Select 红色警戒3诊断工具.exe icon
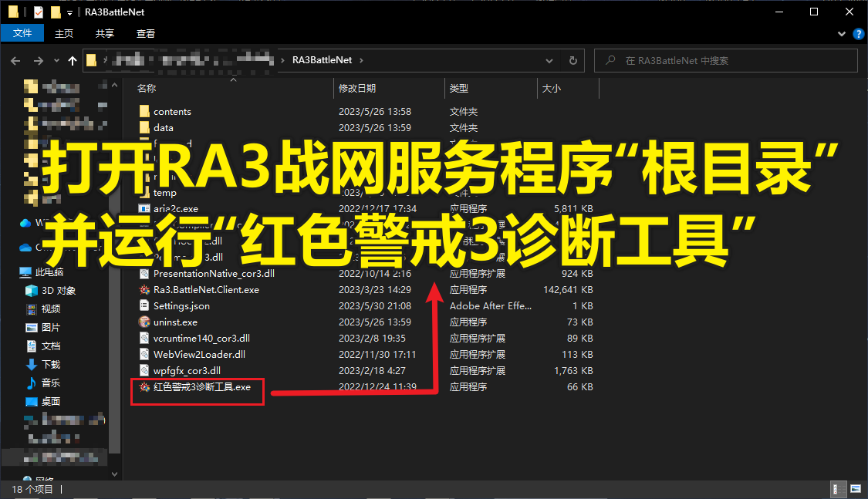This screenshot has width=868, height=499. point(144,386)
